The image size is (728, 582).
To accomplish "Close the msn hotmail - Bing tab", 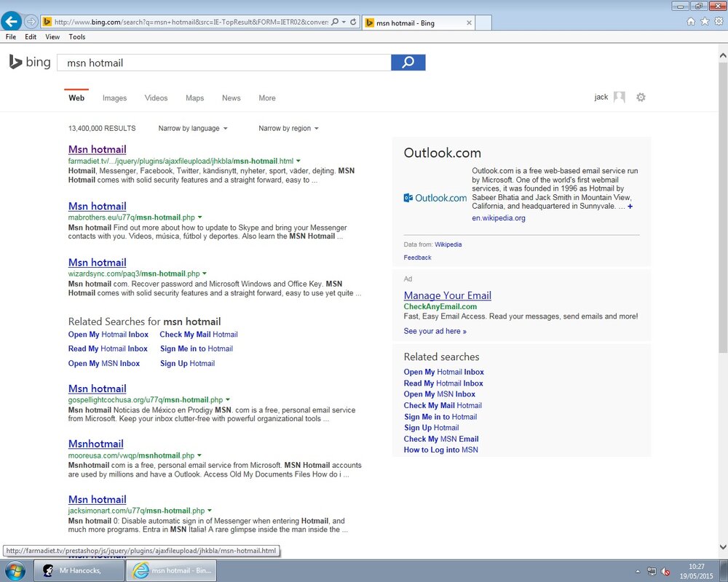I will tap(469, 23).
